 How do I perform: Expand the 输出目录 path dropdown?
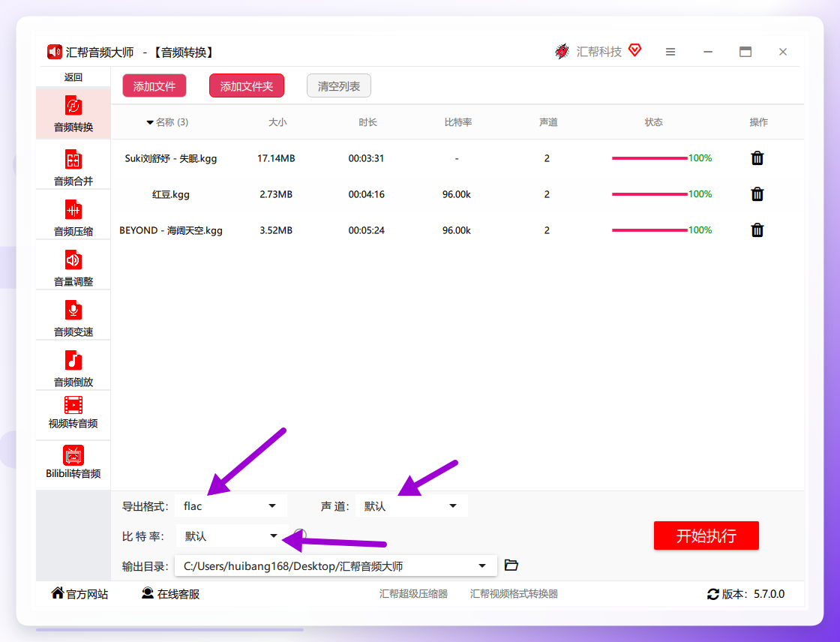pos(482,566)
